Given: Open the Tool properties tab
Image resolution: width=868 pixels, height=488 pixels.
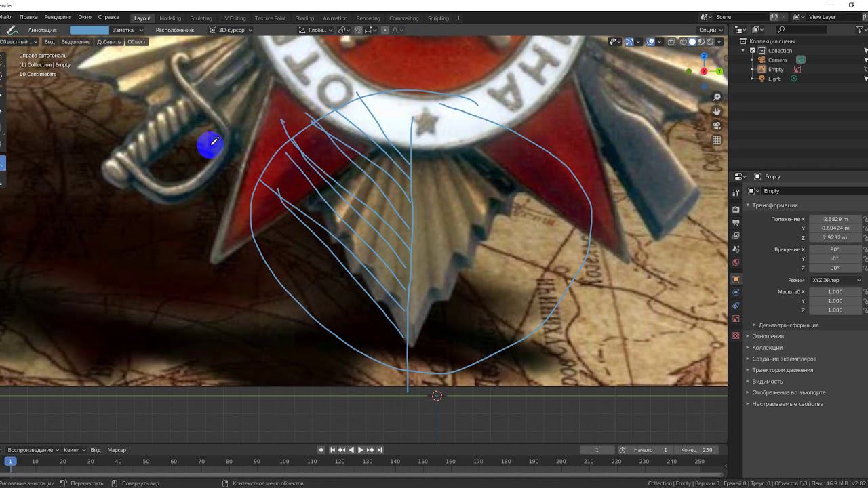Looking at the screenshot, I should tap(736, 193).
